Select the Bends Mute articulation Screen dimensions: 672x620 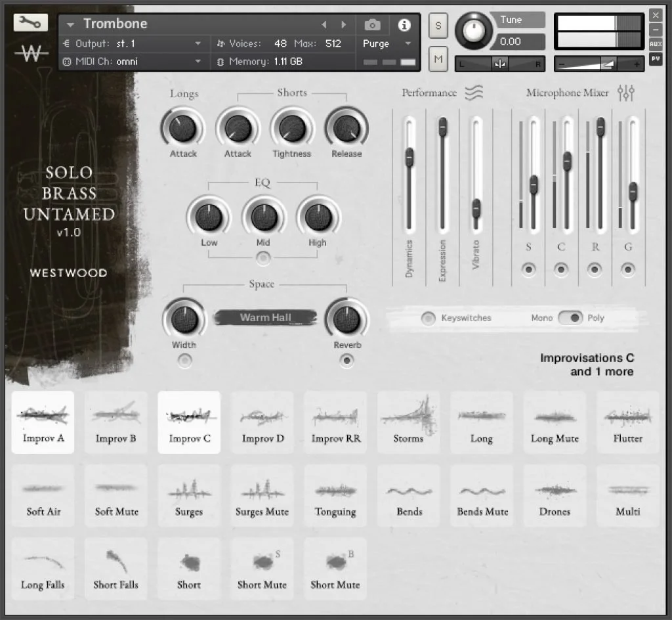[x=482, y=496]
